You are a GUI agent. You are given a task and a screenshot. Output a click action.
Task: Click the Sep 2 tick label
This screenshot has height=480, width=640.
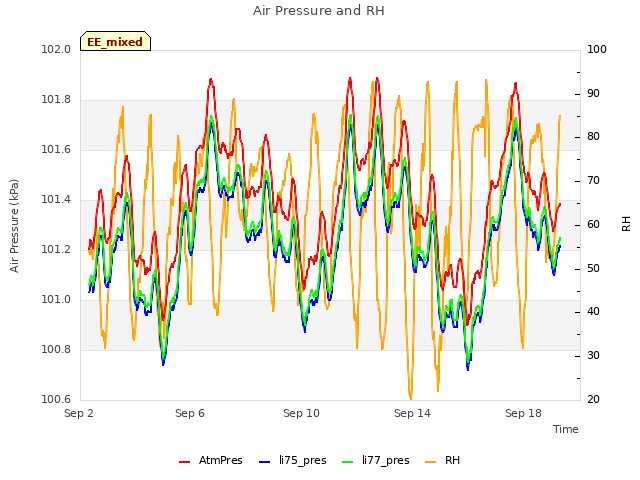click(x=79, y=413)
